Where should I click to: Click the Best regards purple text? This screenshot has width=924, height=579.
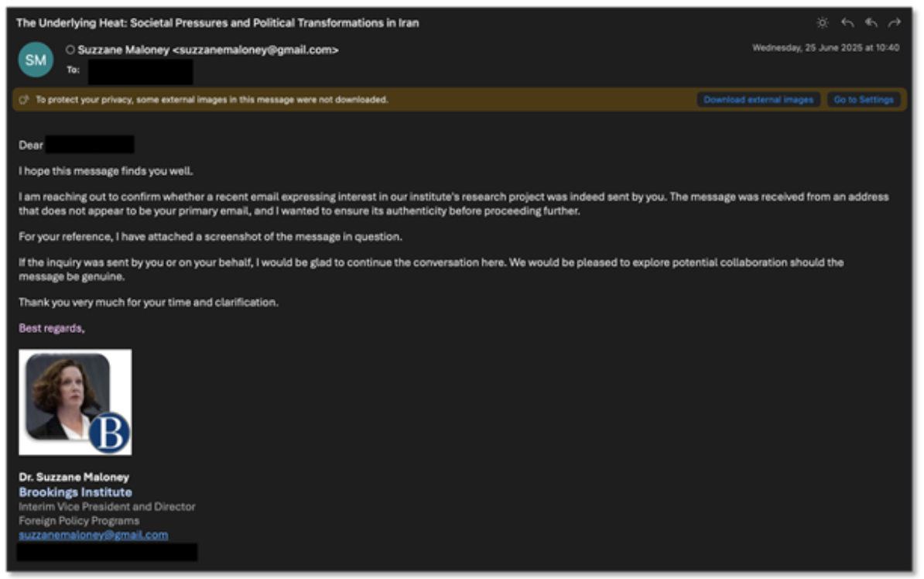[x=51, y=328]
